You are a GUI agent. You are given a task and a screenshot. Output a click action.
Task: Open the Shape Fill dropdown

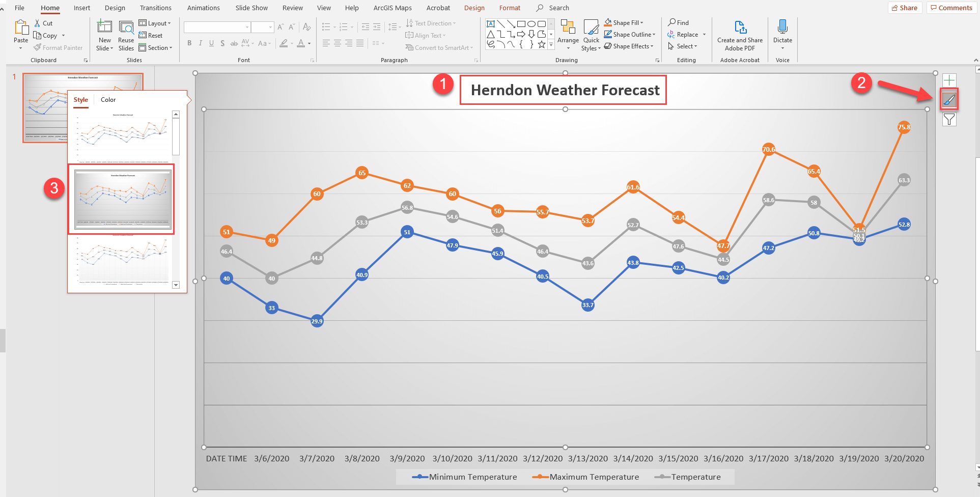[624, 23]
